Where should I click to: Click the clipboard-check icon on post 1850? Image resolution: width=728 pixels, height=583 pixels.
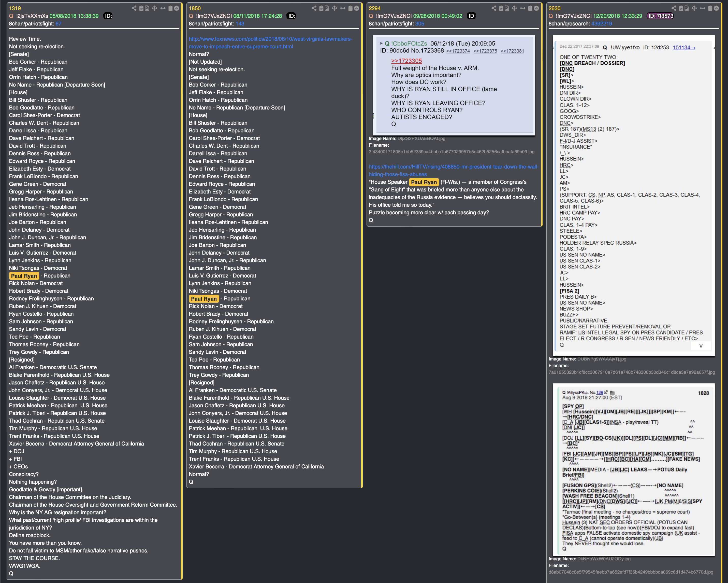coord(322,8)
